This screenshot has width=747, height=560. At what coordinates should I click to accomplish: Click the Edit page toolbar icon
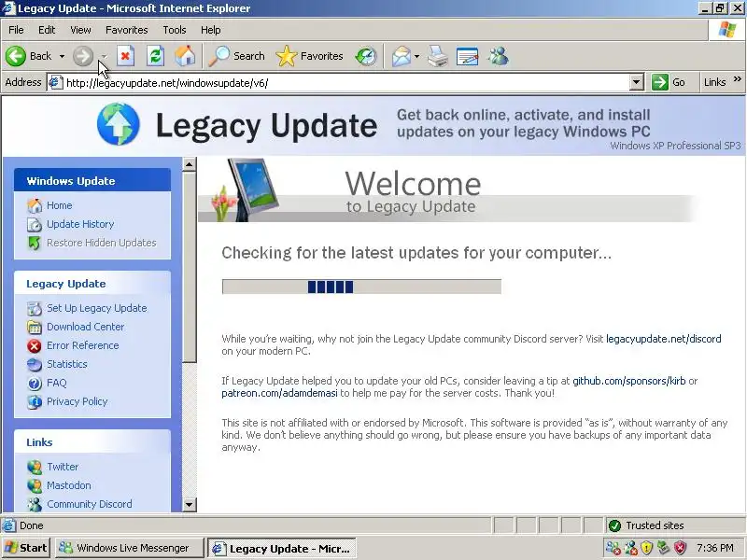tap(467, 56)
